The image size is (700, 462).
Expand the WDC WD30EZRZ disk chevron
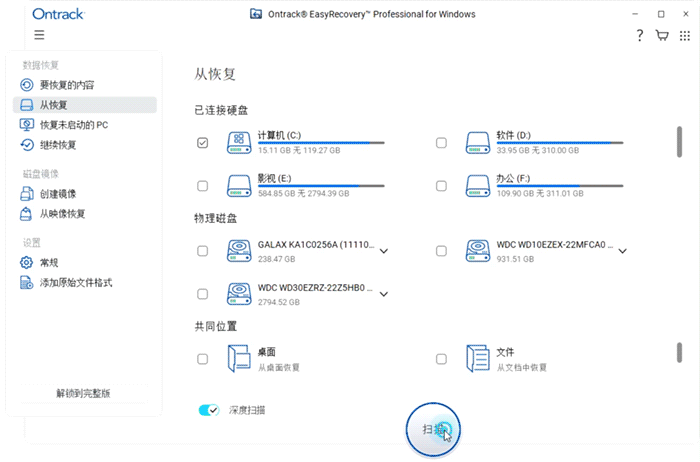click(383, 294)
